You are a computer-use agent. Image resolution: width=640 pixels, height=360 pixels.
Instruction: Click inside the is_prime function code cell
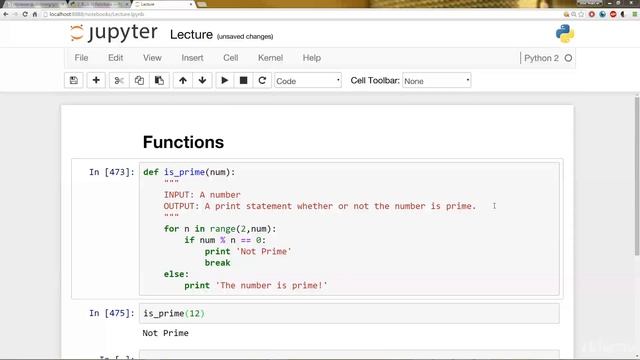click(349, 229)
